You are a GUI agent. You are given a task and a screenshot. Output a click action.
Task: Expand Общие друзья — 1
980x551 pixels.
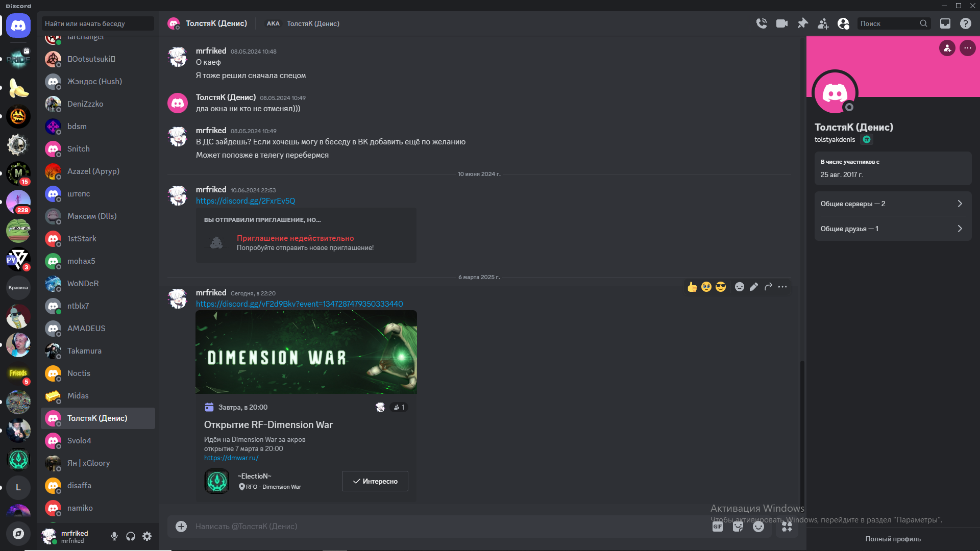pyautogui.click(x=893, y=229)
